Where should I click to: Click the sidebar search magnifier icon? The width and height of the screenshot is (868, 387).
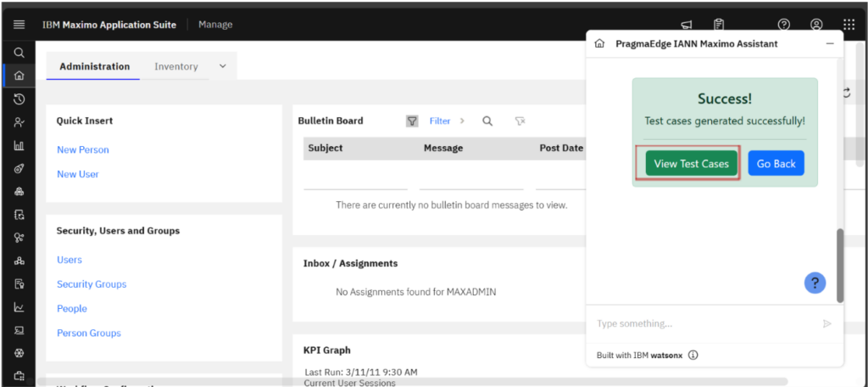coord(19,53)
